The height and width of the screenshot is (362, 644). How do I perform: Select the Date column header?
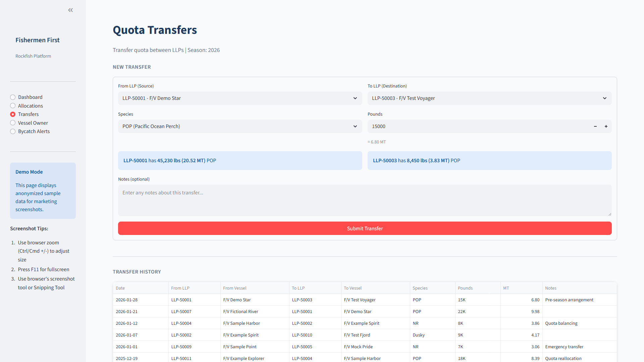120,288
